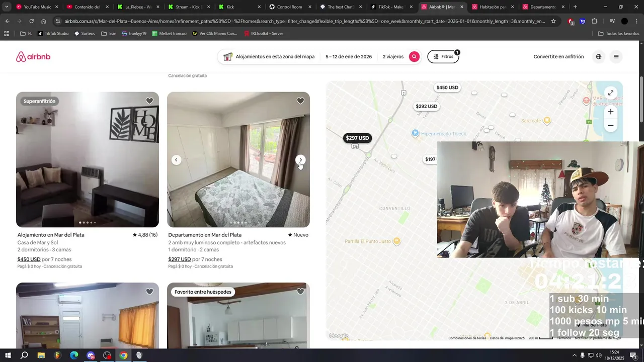Save Departamento en Mar del Plata to favorites
The image size is (644, 362).
pyautogui.click(x=300, y=101)
